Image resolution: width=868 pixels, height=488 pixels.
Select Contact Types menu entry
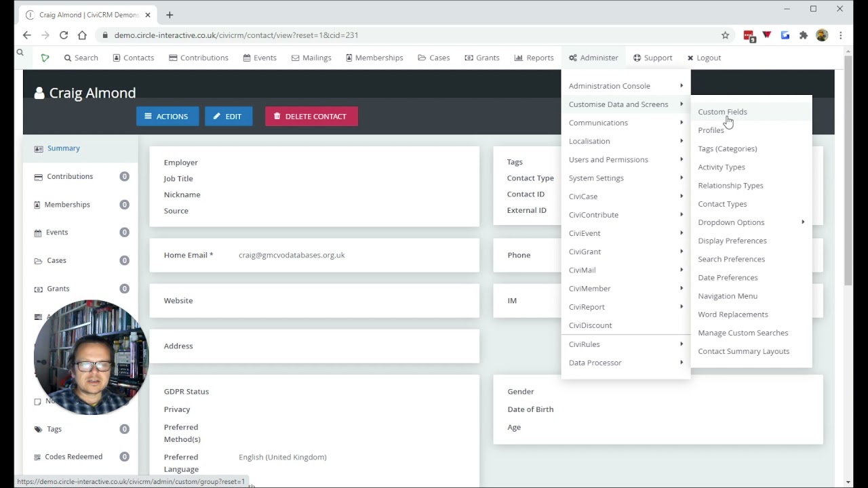pos(751,204)
